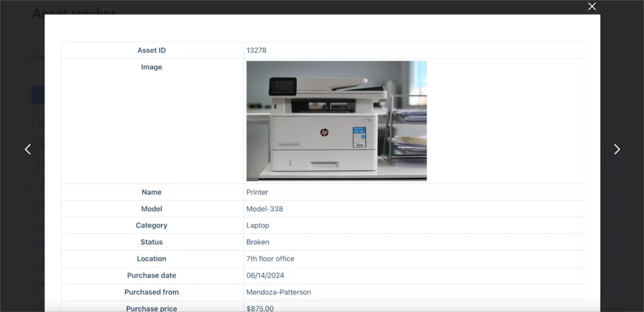Click the Purchase price label
The image size is (644, 312).
pyautogui.click(x=152, y=308)
